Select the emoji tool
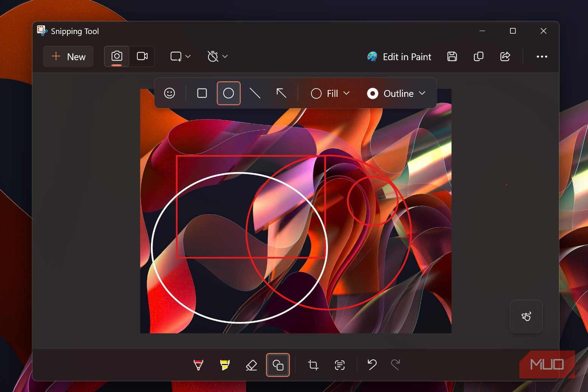 (170, 93)
